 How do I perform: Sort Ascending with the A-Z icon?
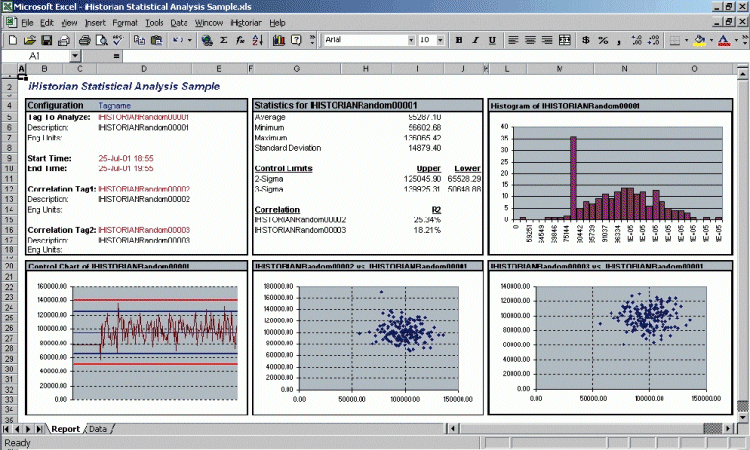257,40
